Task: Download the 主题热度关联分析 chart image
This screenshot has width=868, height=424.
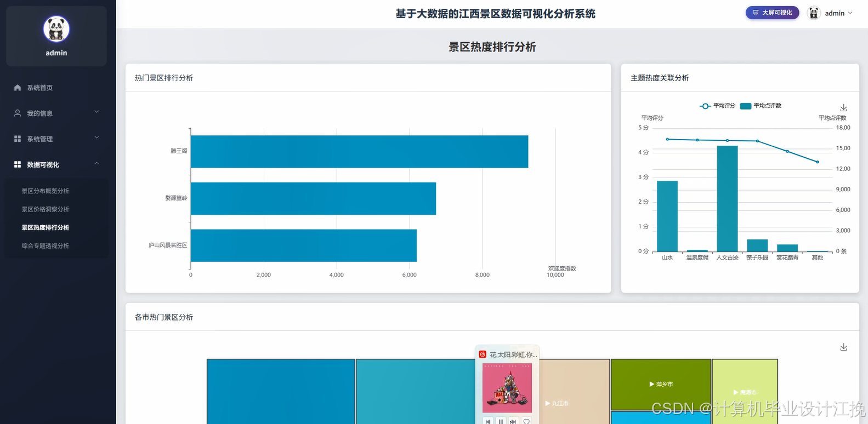Action: (843, 108)
